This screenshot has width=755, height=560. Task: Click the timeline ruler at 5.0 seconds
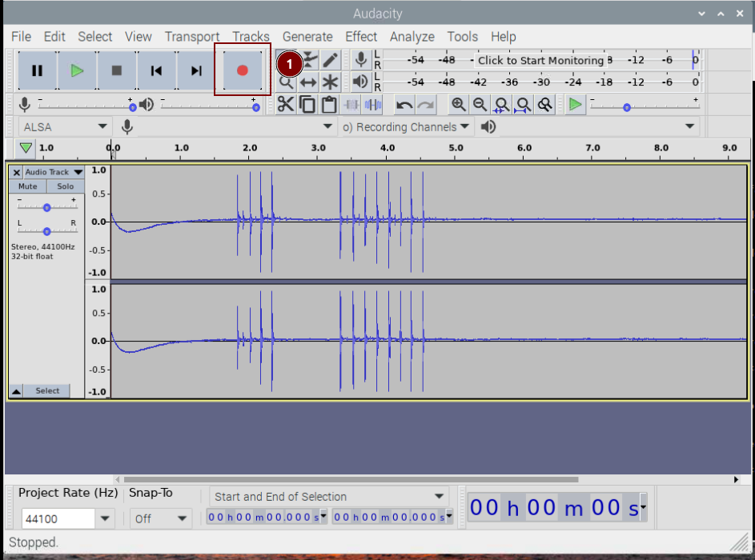click(x=456, y=148)
